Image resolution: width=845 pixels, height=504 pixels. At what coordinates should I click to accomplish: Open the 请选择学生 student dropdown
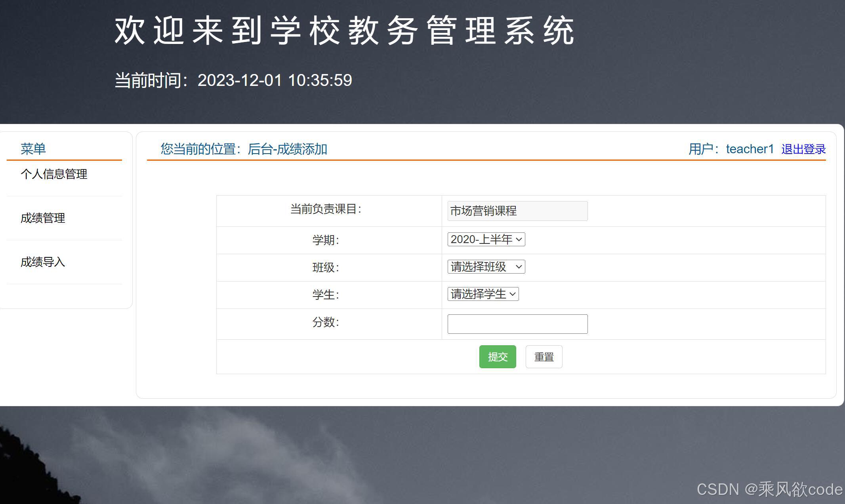[483, 294]
